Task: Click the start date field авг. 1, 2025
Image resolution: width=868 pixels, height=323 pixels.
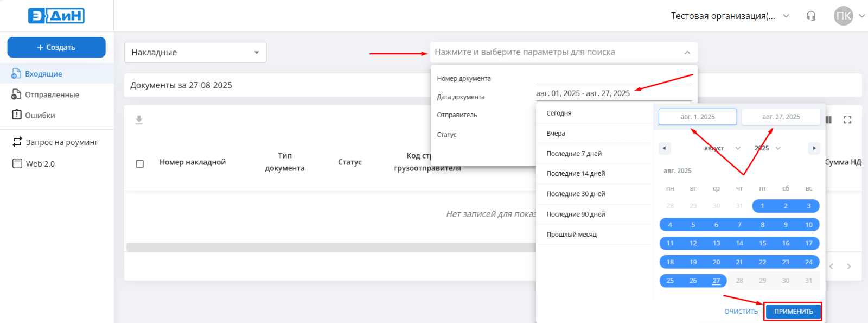Action: 698,117
